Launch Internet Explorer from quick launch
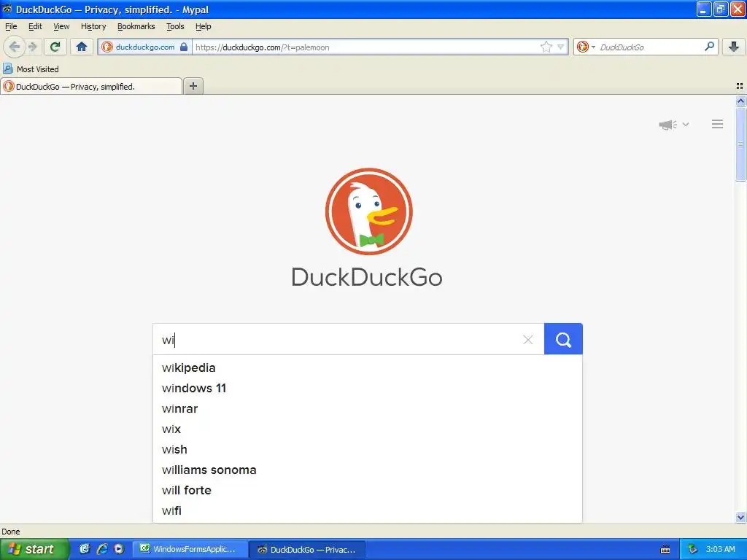Viewport: 747px width, 560px height. (x=102, y=549)
